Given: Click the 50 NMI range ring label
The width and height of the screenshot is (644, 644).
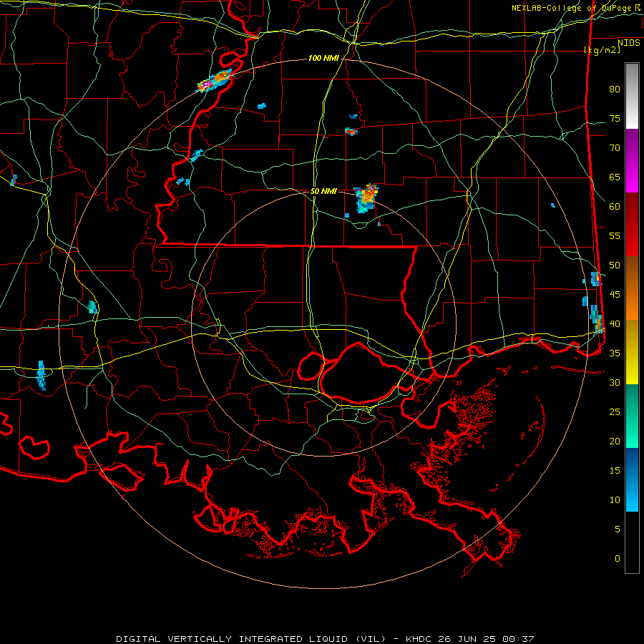Looking at the screenshot, I should 323,191.
